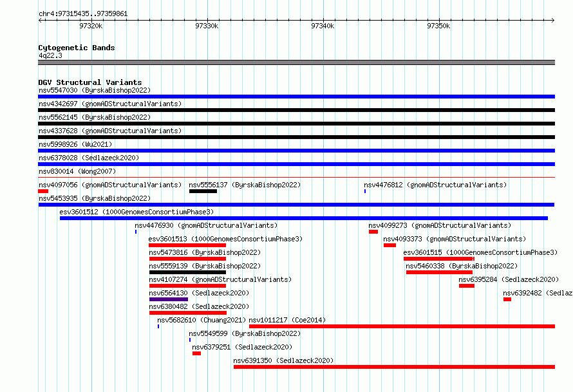Click the red bar under nsv4107274
Image resolution: width=573 pixels, height=392 pixels.
(x=187, y=286)
